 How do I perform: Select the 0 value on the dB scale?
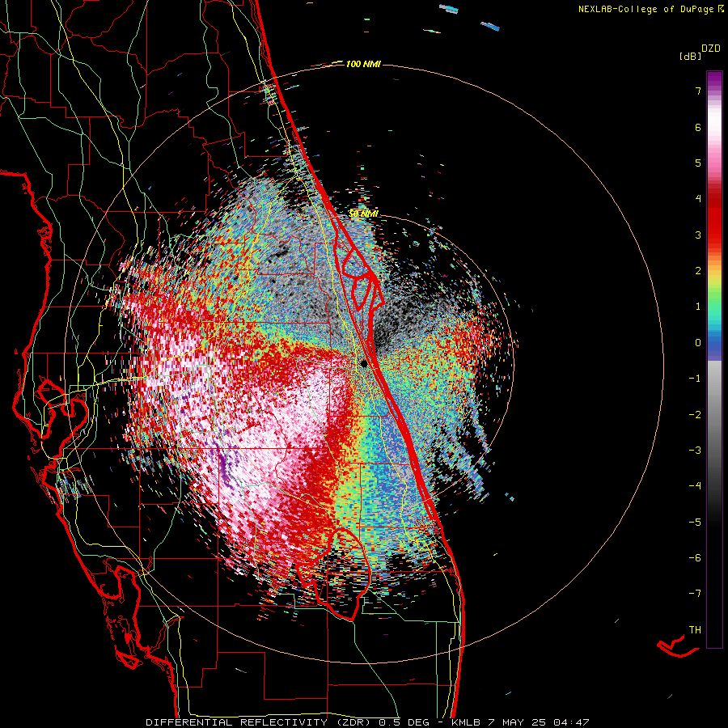tap(698, 343)
